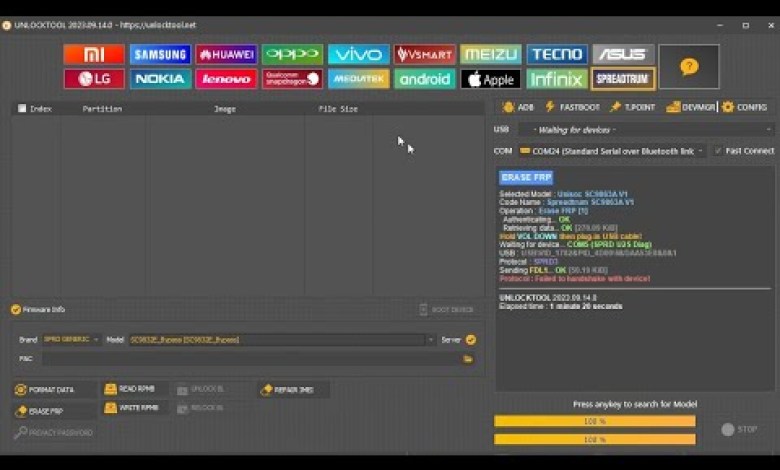Click the Image column header
Viewport: 780px width, 470px height.
(x=225, y=108)
